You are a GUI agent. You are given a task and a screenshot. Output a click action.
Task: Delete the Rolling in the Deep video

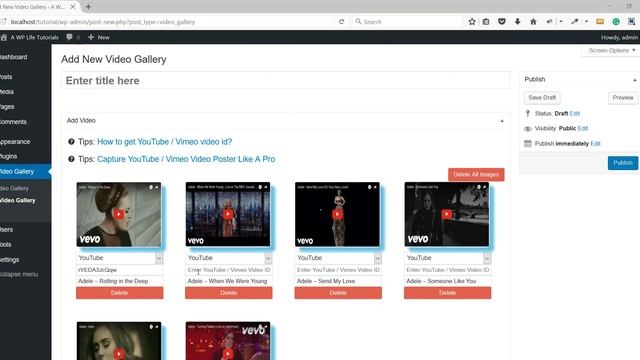point(119,293)
